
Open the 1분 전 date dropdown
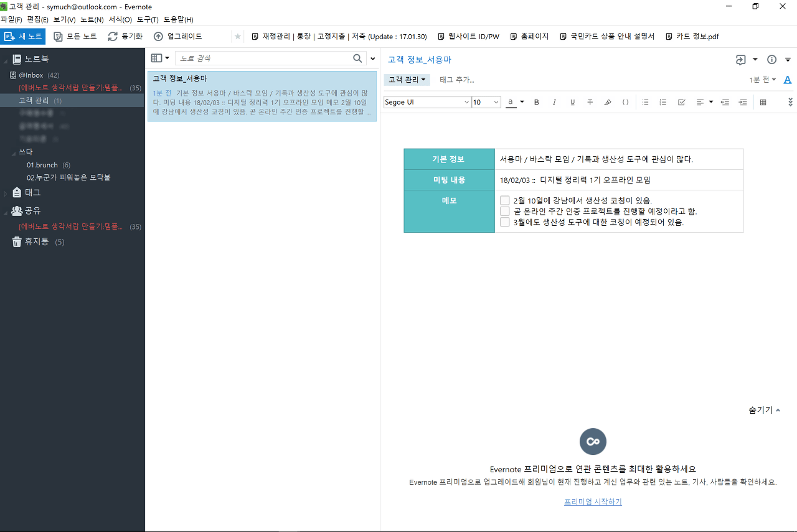pyautogui.click(x=763, y=80)
